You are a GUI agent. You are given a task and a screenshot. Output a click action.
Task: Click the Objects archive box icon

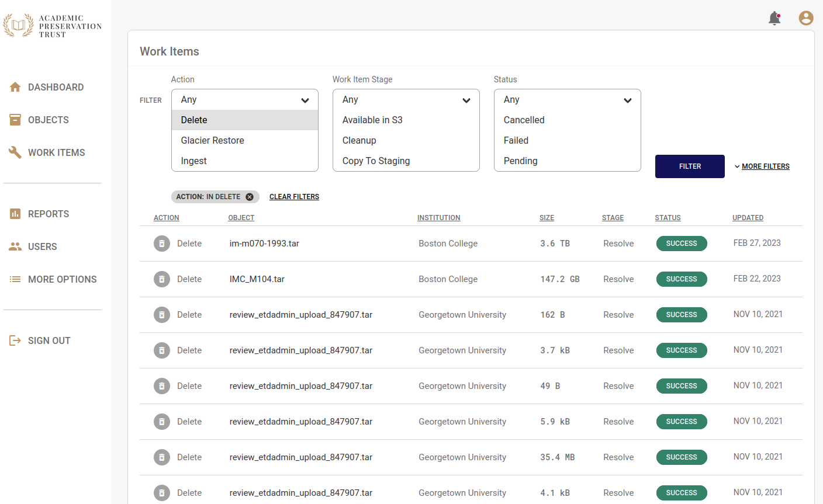[x=15, y=120]
